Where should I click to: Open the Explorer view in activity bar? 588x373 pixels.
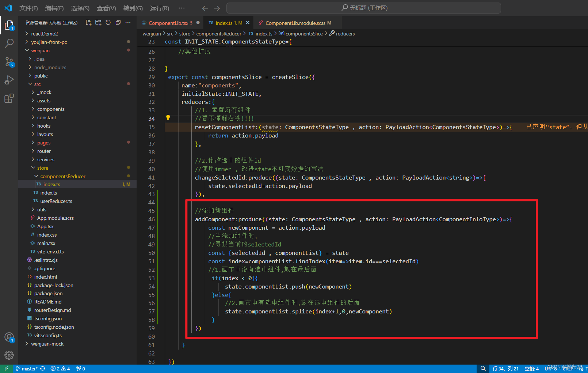[9, 25]
